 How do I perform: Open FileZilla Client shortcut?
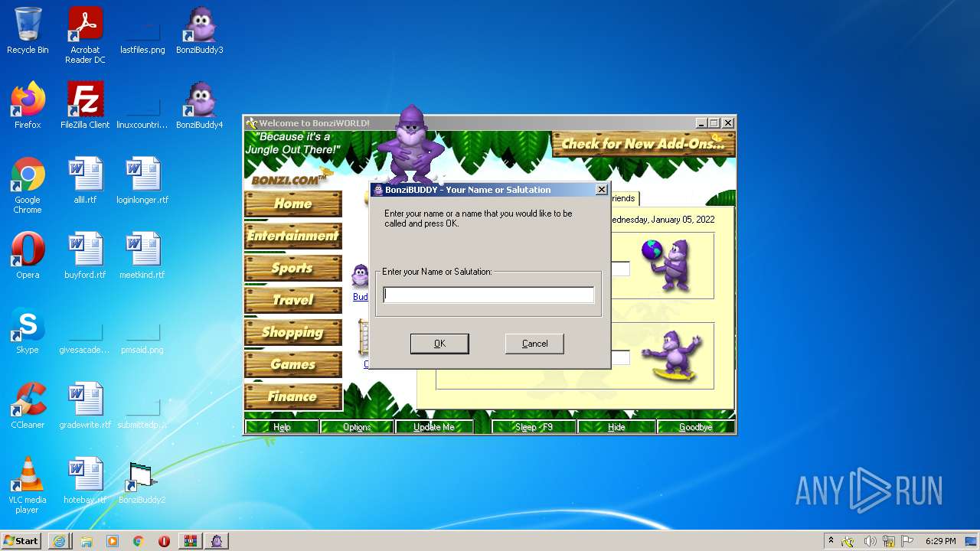[85, 106]
